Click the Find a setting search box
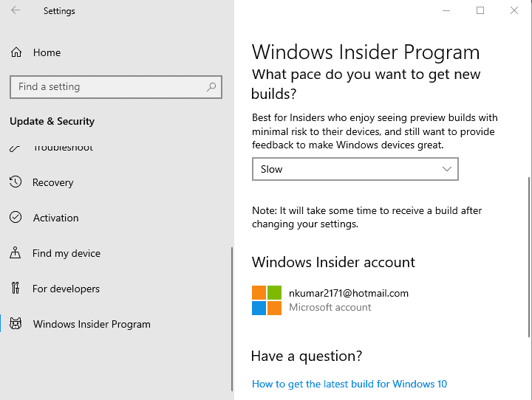This screenshot has width=532, height=400. point(116,87)
